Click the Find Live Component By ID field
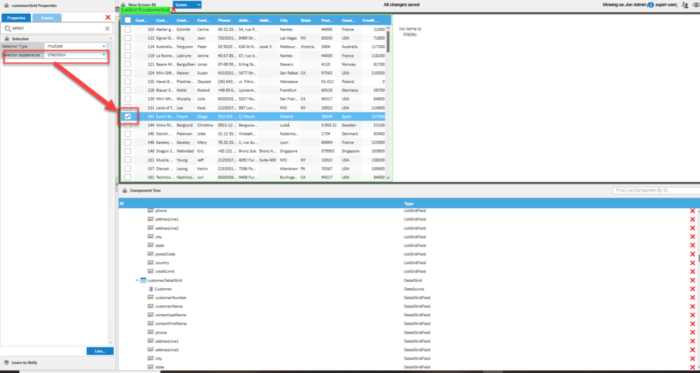Screen dimensions: 700x373 pos(655,191)
